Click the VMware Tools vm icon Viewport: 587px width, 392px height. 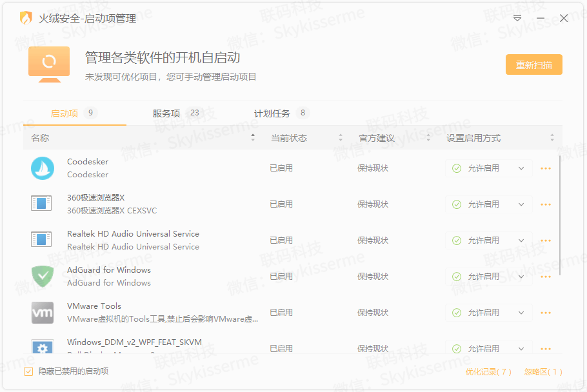(x=43, y=313)
